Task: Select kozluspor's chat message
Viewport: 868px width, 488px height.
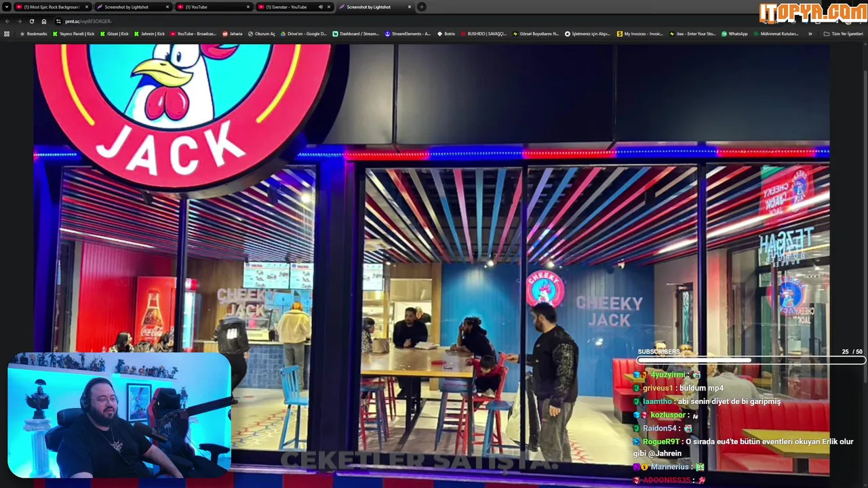Action: coord(667,415)
